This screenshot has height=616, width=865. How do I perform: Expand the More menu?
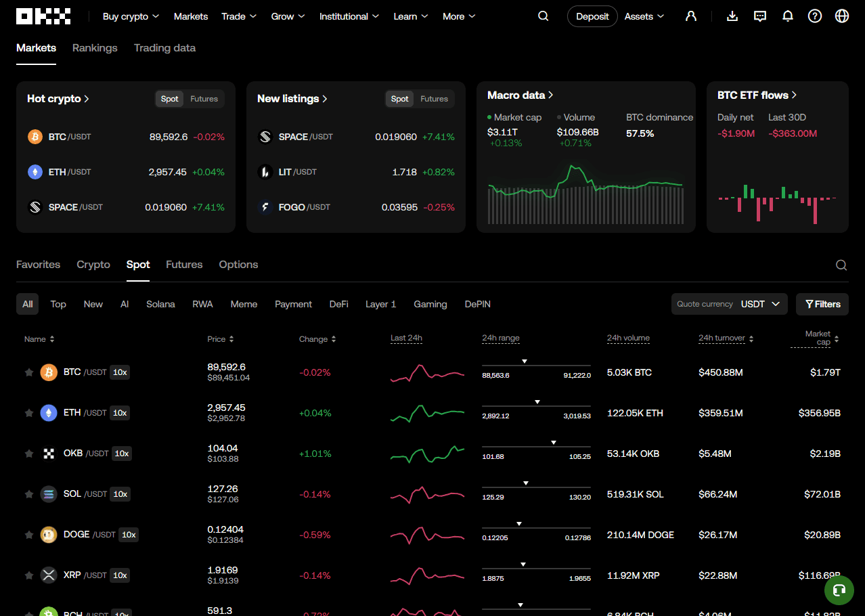click(x=459, y=16)
